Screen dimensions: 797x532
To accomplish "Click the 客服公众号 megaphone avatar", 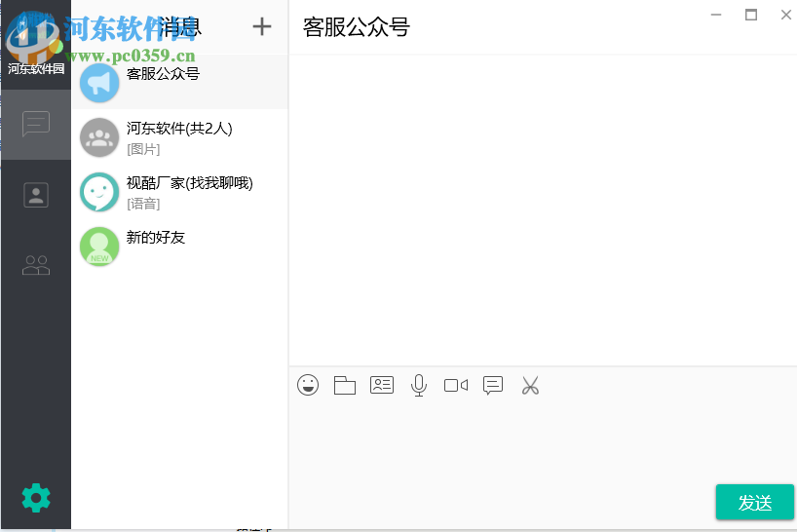I will 99,82.
